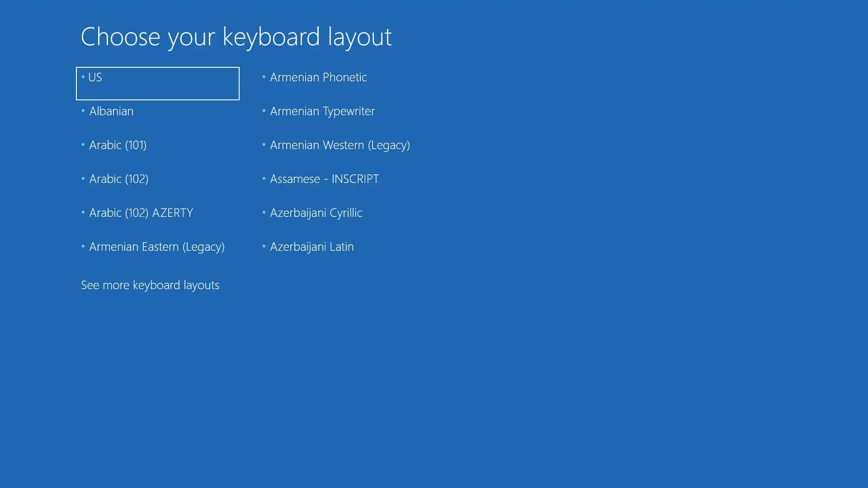Select Armenian Western (Legacy) layout
This screenshot has height=488, width=868.
click(x=340, y=145)
